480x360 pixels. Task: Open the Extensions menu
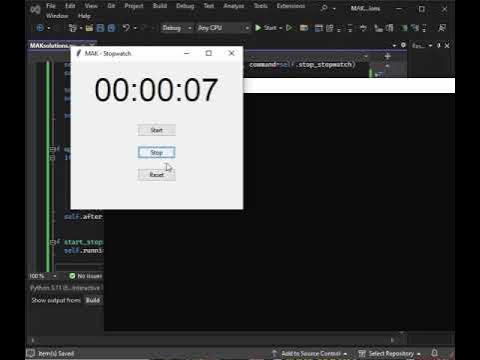(291, 6)
